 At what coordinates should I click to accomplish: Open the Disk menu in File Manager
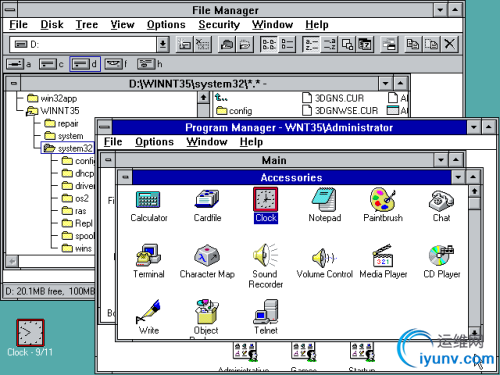pyautogui.click(x=52, y=24)
